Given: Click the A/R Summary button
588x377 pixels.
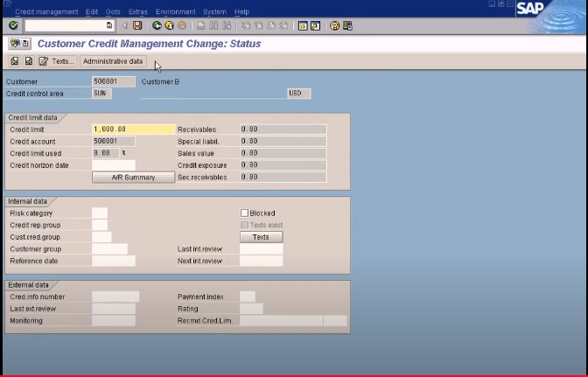Looking at the screenshot, I should 133,178.
